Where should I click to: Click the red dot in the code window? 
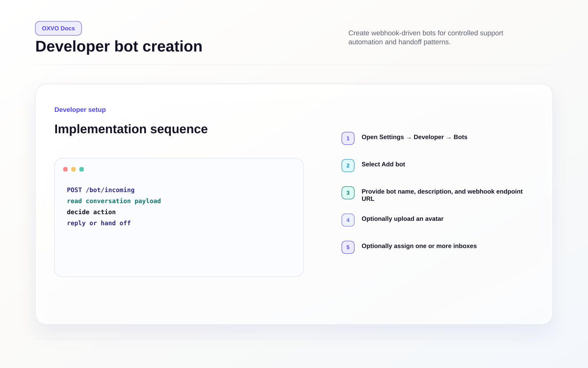click(65, 169)
